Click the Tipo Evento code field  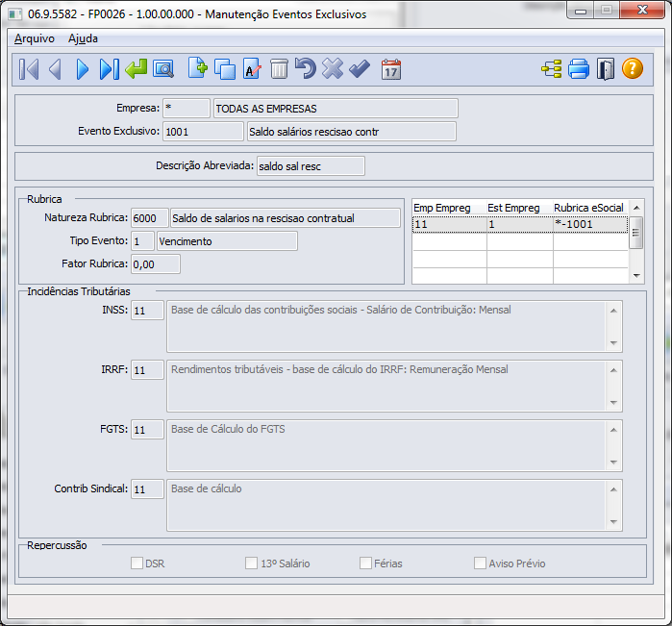142,241
